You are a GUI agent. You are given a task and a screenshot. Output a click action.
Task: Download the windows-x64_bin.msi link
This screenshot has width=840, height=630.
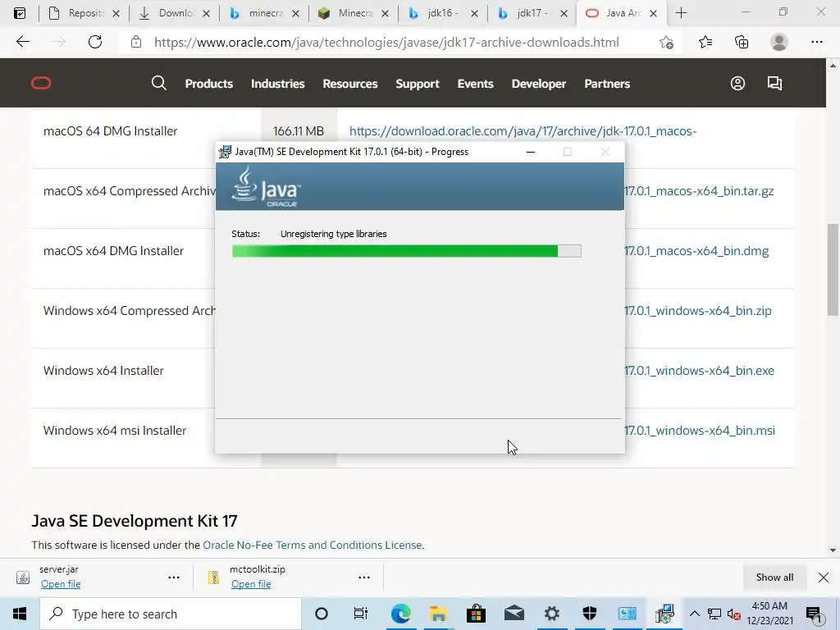(700, 431)
